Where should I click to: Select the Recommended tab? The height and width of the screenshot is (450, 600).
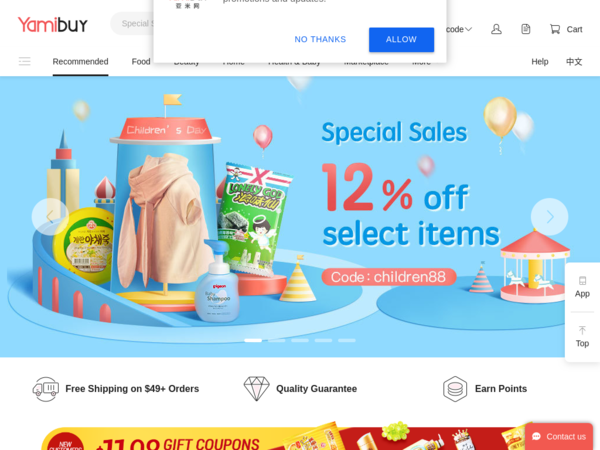[x=80, y=62]
